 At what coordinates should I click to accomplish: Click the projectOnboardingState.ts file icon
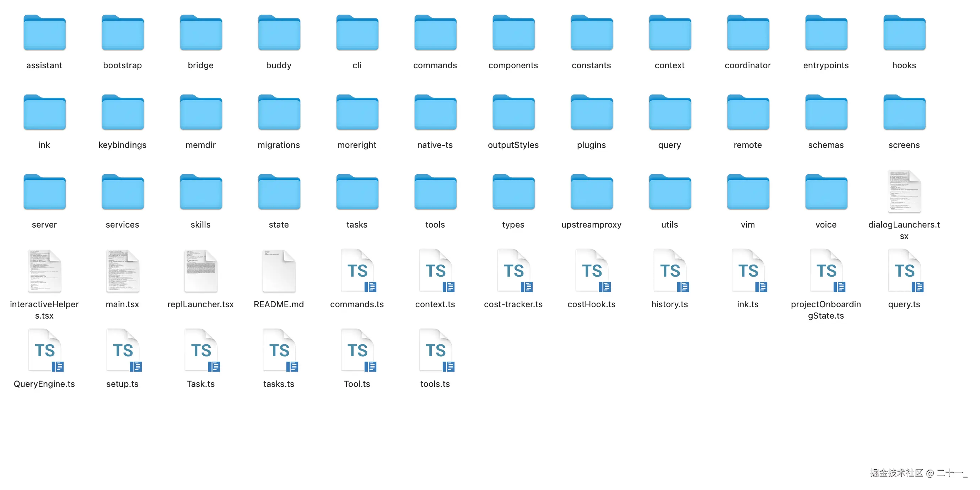(x=826, y=271)
